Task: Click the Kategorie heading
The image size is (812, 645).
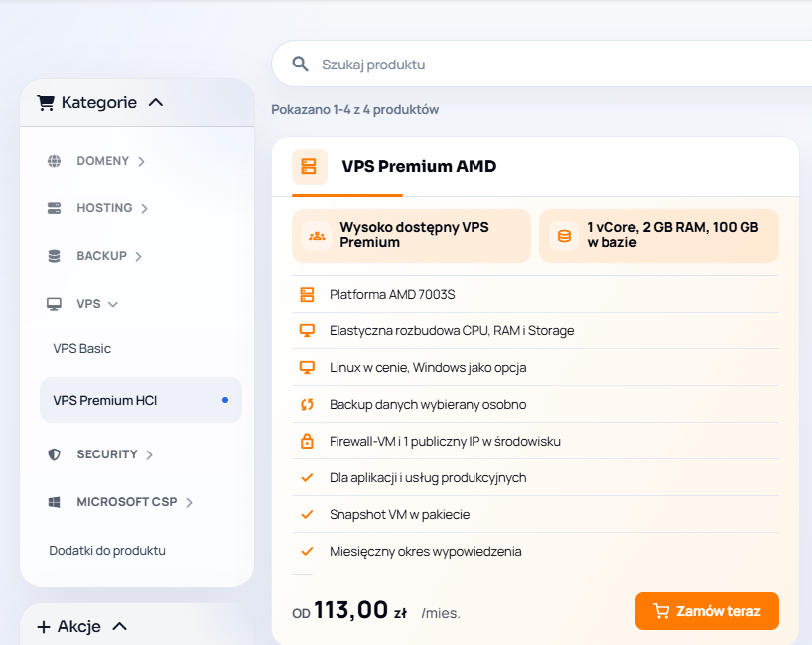Action: coord(99,103)
